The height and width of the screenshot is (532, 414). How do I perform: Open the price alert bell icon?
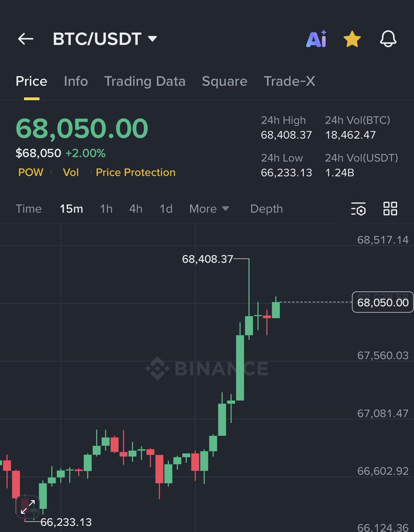[388, 39]
